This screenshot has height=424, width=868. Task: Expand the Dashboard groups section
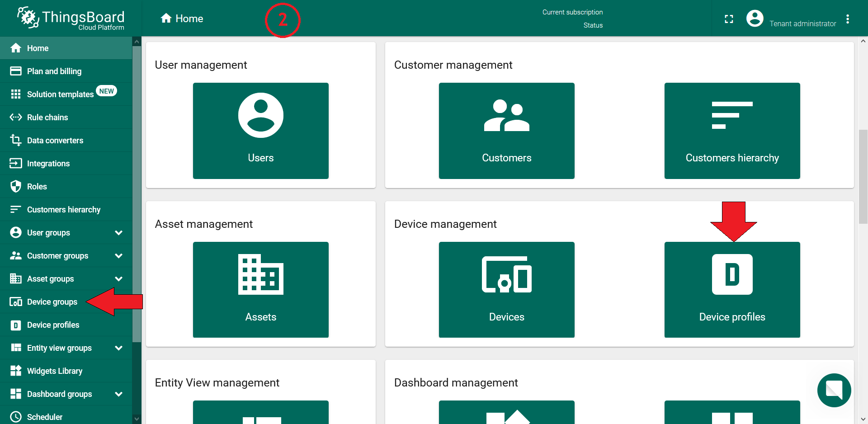tap(118, 394)
